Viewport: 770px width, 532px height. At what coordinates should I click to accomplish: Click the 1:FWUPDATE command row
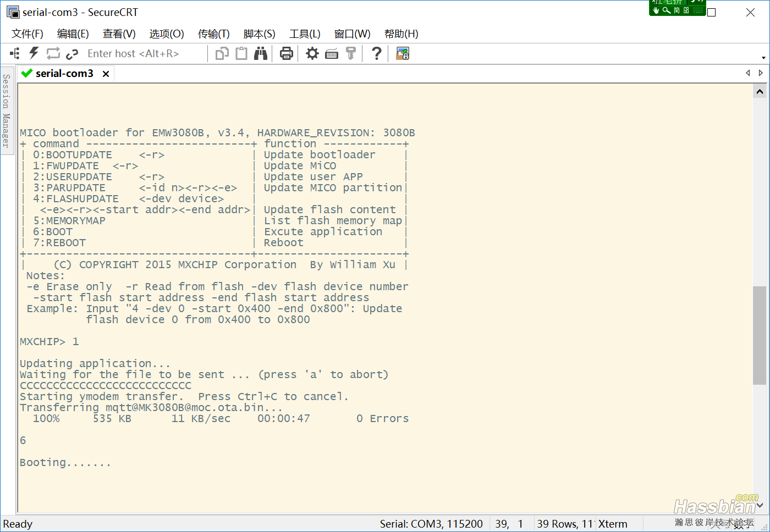point(85,165)
